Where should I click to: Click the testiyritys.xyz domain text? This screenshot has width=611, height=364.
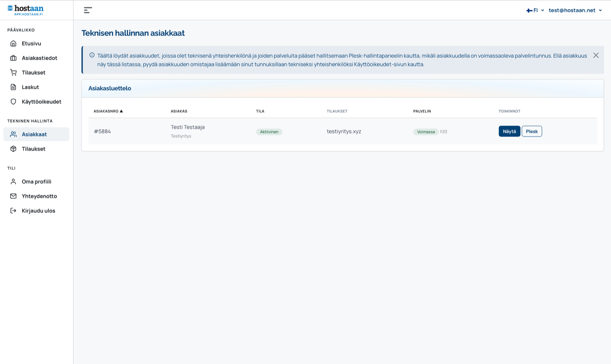tap(344, 131)
